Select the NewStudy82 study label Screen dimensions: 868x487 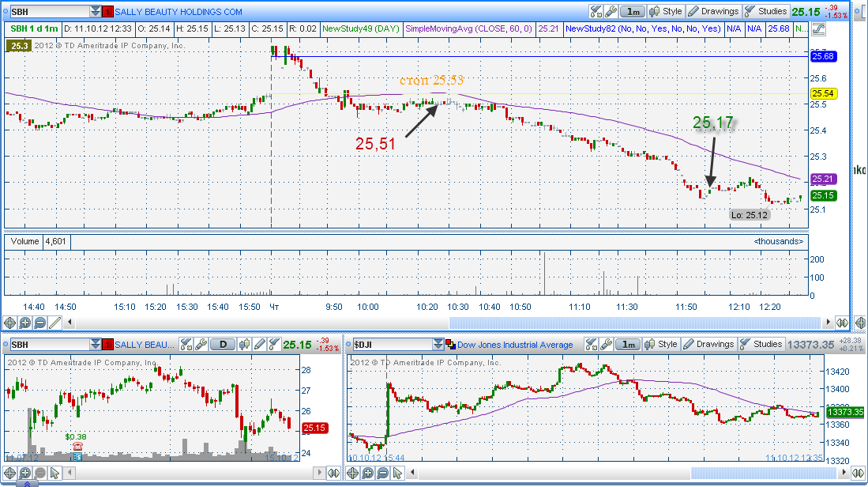(x=643, y=28)
